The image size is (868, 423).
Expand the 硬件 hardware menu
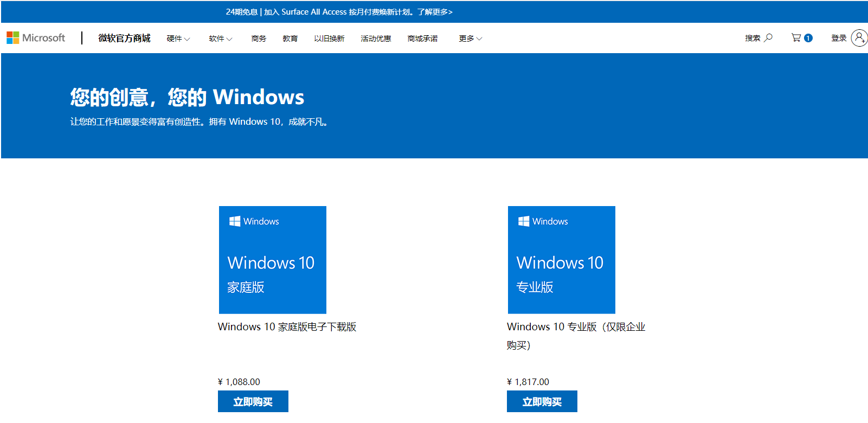click(178, 39)
